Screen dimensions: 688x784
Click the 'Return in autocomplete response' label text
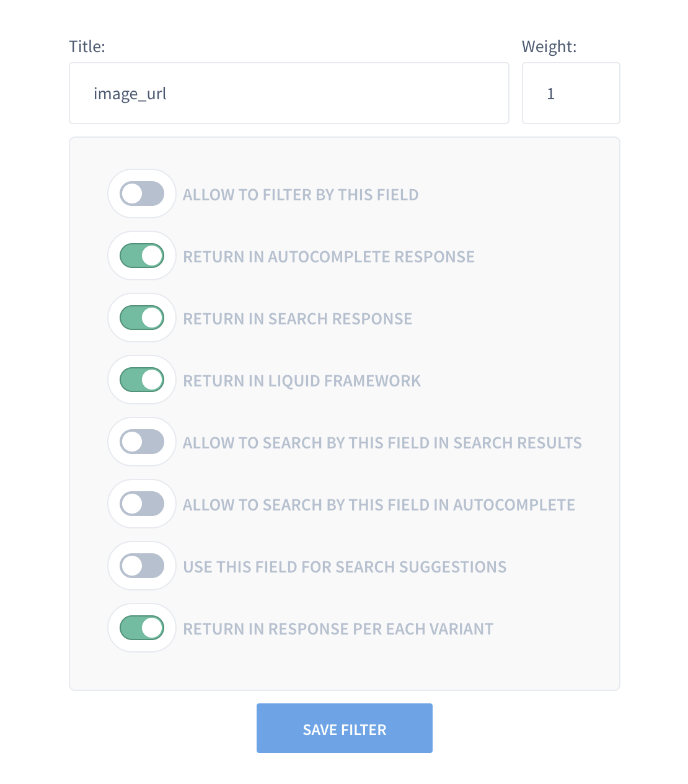click(329, 257)
